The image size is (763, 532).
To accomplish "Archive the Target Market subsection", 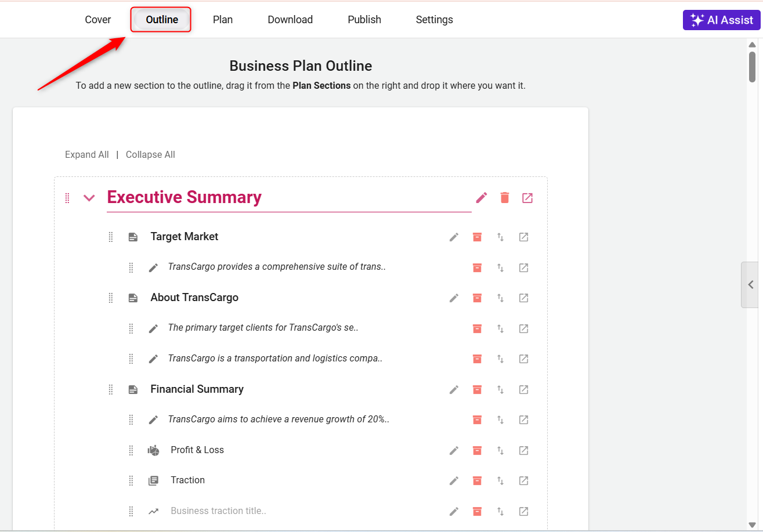I will click(477, 237).
